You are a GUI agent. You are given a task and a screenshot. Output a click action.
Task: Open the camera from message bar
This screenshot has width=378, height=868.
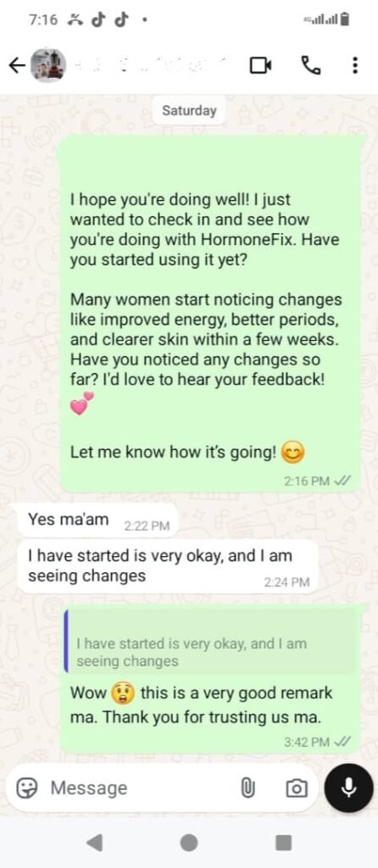click(296, 787)
